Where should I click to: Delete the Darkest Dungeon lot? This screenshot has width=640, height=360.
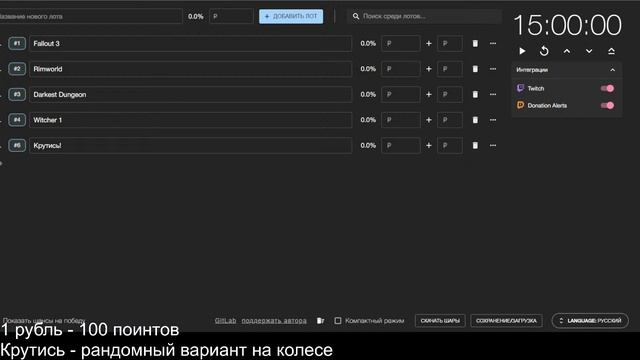tap(475, 94)
